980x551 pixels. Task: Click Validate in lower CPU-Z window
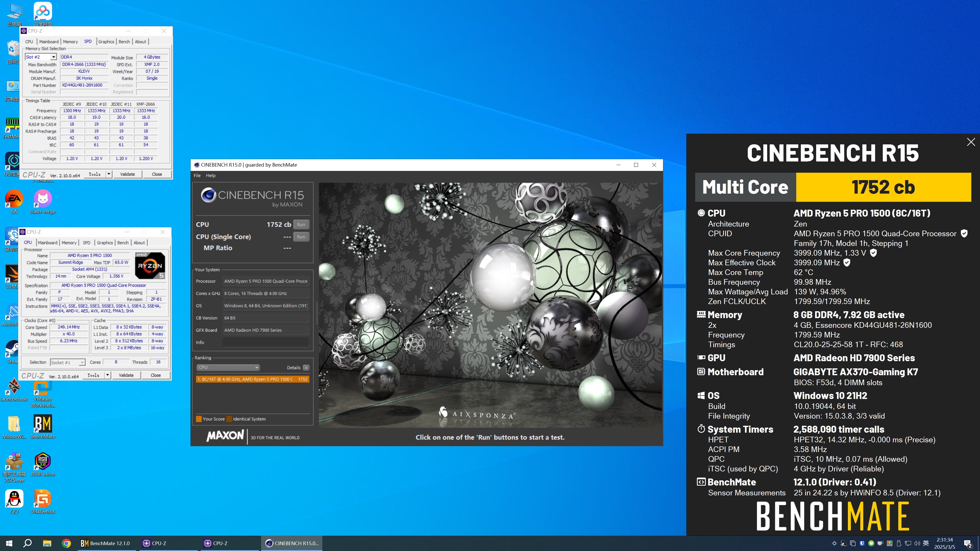click(126, 375)
